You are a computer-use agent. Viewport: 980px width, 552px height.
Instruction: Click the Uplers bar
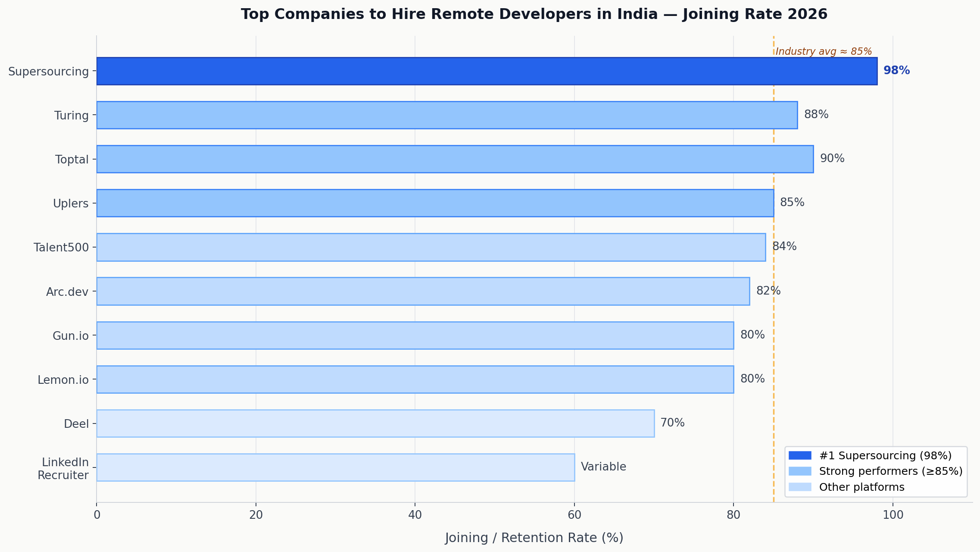click(435, 203)
